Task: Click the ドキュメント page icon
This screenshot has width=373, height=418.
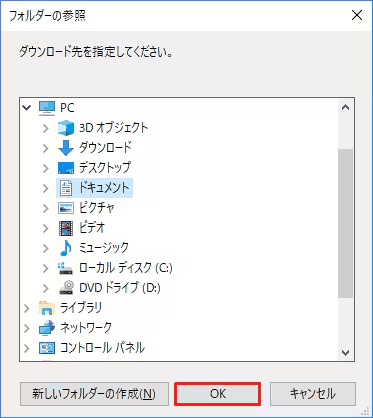Action: [x=66, y=188]
